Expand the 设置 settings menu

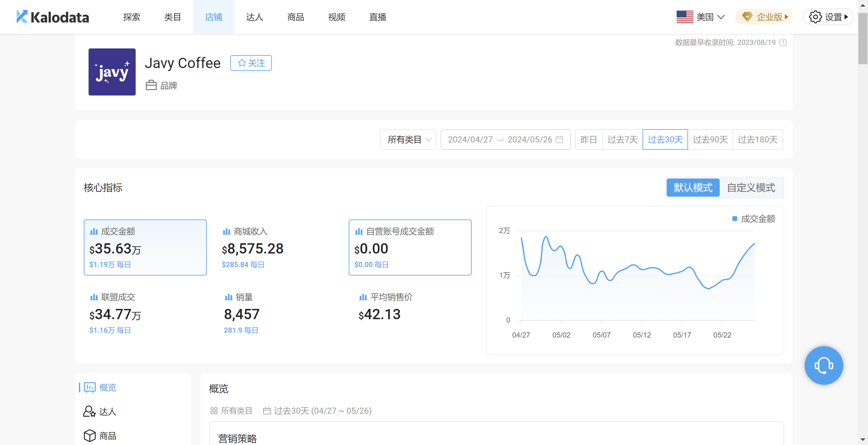(x=828, y=17)
